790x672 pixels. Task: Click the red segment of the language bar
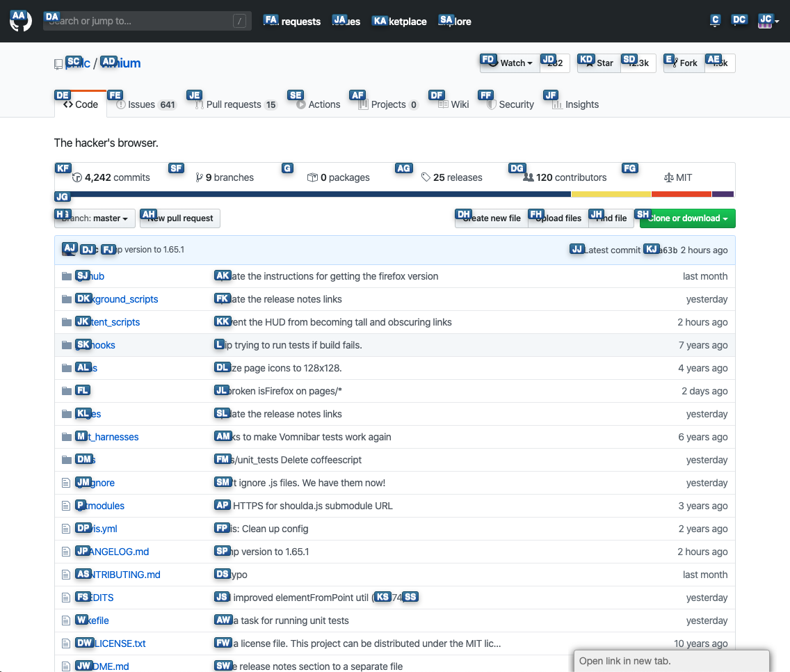click(682, 194)
